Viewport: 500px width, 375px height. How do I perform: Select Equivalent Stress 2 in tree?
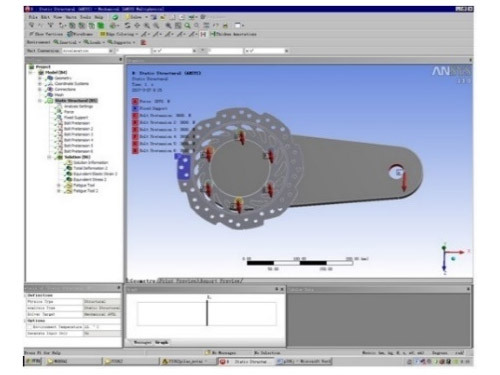[x=90, y=180]
